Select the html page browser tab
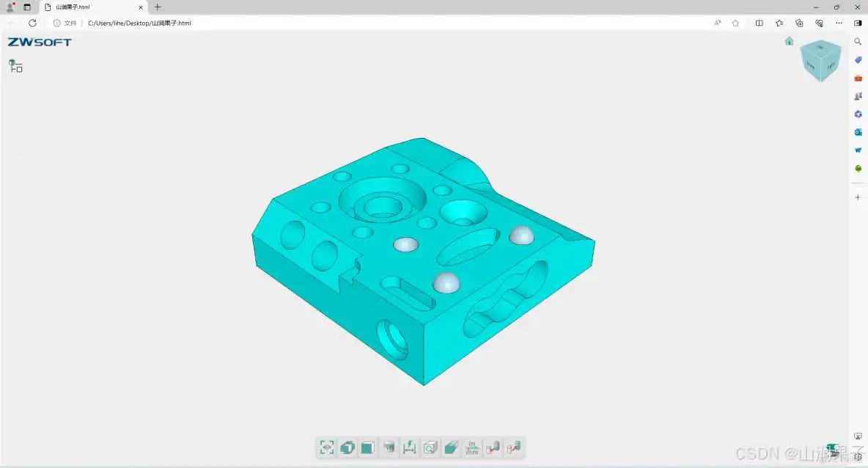 [x=94, y=7]
